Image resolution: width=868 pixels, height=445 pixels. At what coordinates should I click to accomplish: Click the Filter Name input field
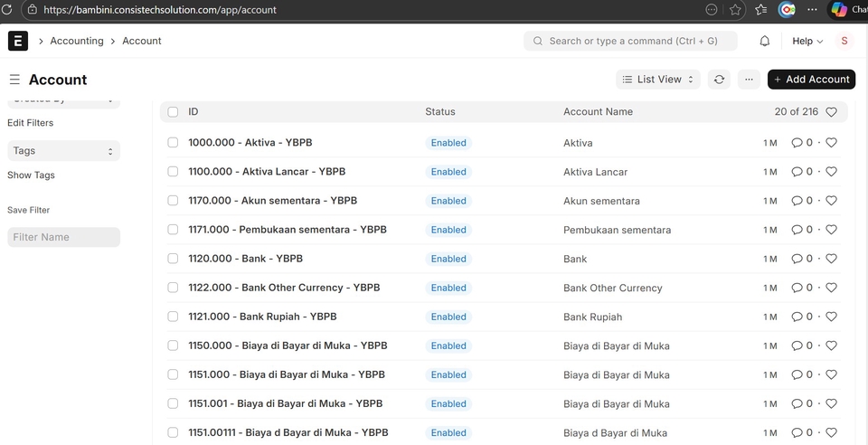[x=63, y=237]
